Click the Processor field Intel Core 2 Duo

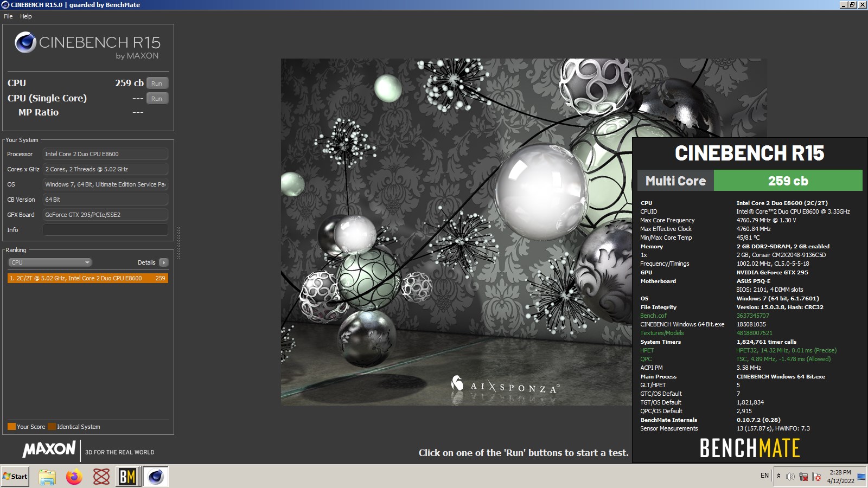point(105,154)
